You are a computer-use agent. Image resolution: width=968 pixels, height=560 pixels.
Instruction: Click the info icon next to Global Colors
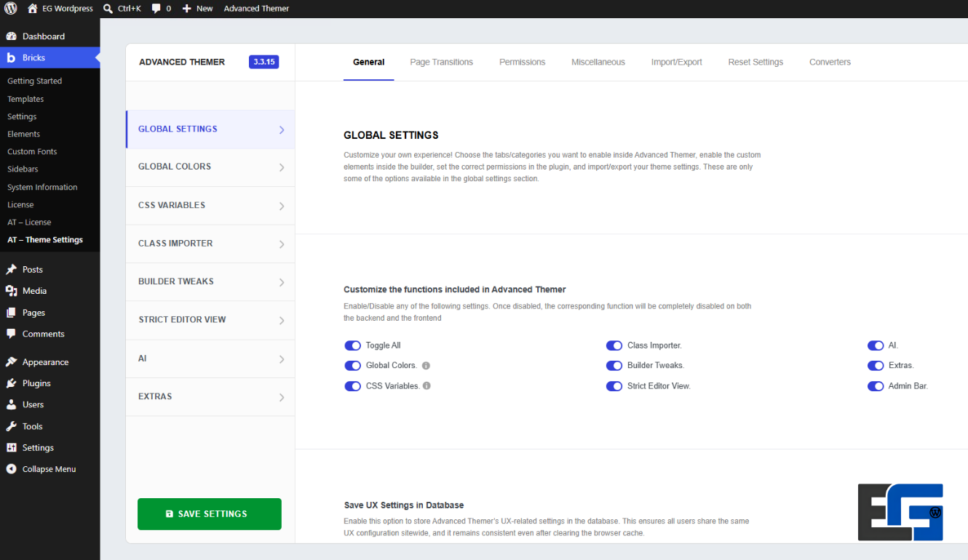coord(426,366)
